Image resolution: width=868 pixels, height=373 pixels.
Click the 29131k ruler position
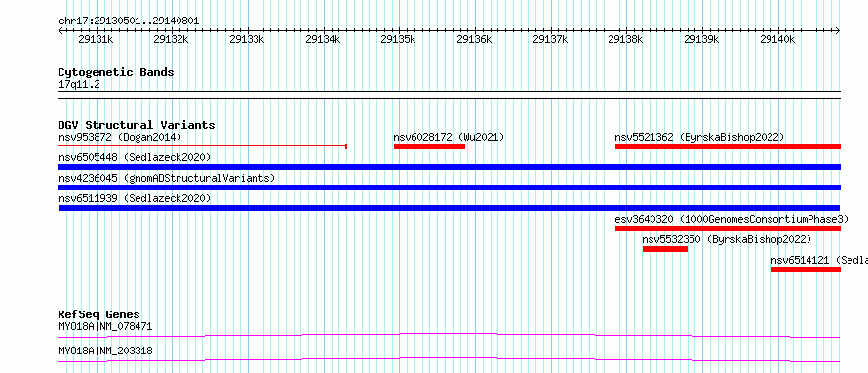point(96,39)
